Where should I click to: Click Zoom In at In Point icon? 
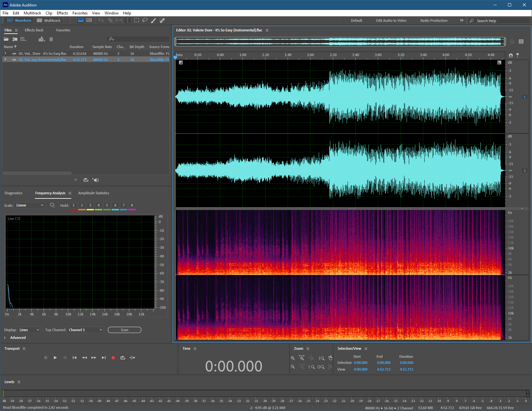[311, 367]
